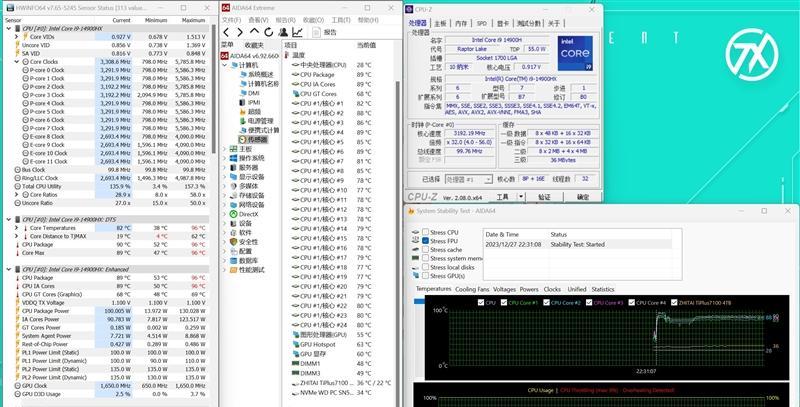800x407 pixels.
Task: Click the Intel Core i9 logo in CPU-Z
Action: pyautogui.click(x=576, y=53)
